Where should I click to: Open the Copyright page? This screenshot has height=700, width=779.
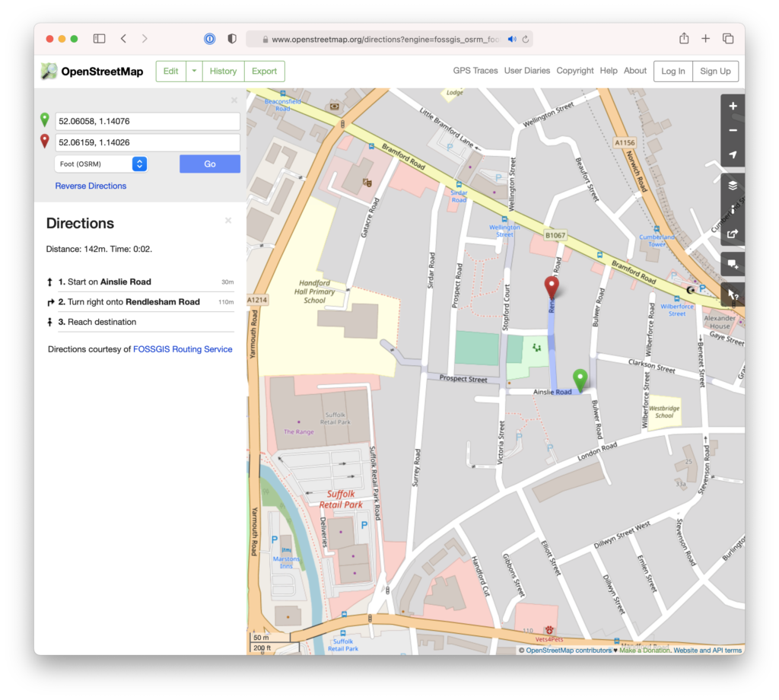tap(575, 71)
